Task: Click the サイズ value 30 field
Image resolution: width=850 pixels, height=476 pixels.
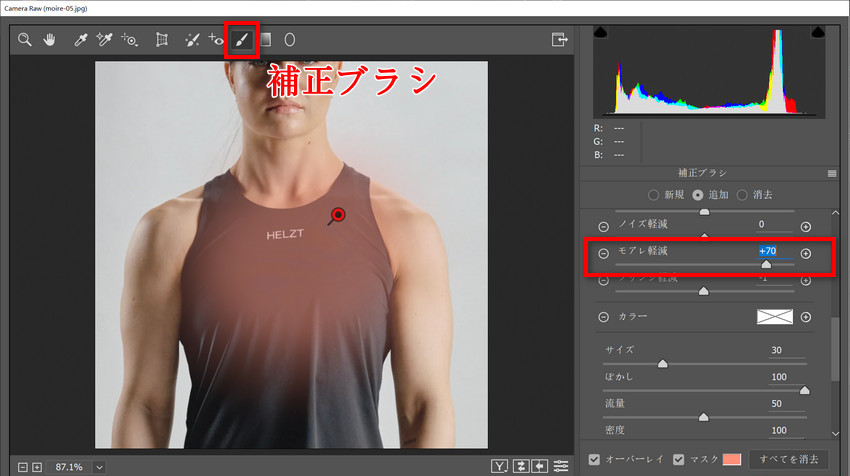Action: point(786,350)
